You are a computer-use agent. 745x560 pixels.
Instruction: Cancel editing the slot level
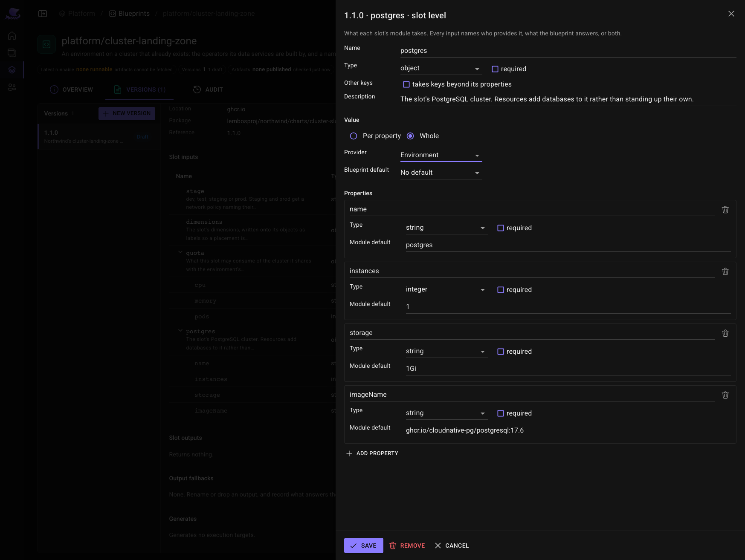[x=452, y=546]
